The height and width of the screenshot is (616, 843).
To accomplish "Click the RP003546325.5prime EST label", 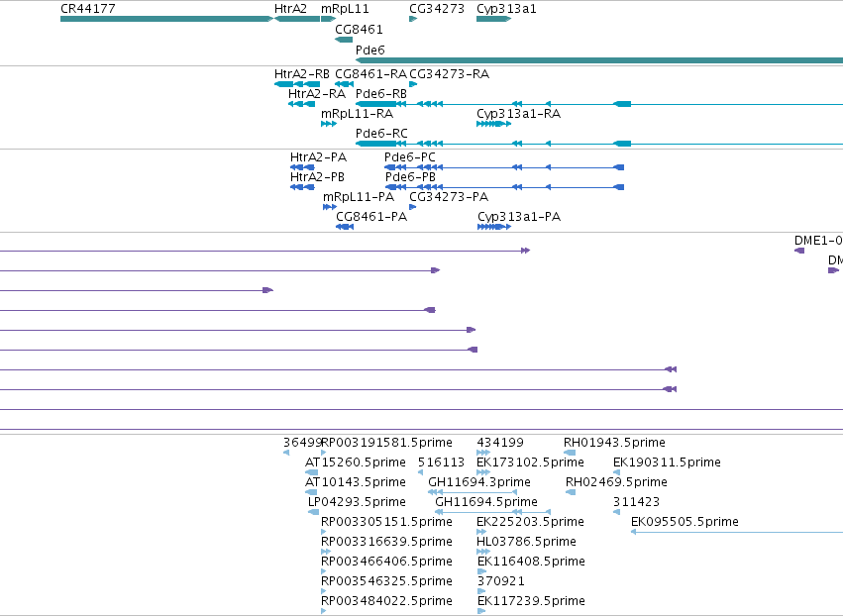I will point(386,581).
